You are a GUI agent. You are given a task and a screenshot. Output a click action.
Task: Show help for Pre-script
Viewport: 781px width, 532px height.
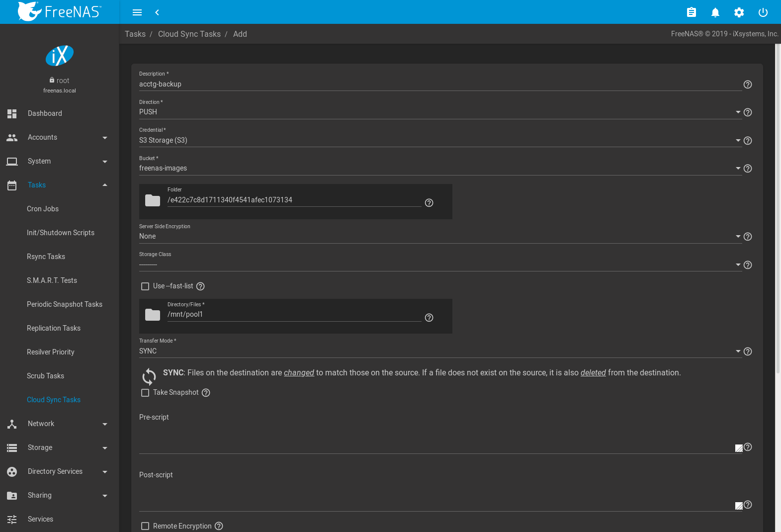click(x=748, y=447)
